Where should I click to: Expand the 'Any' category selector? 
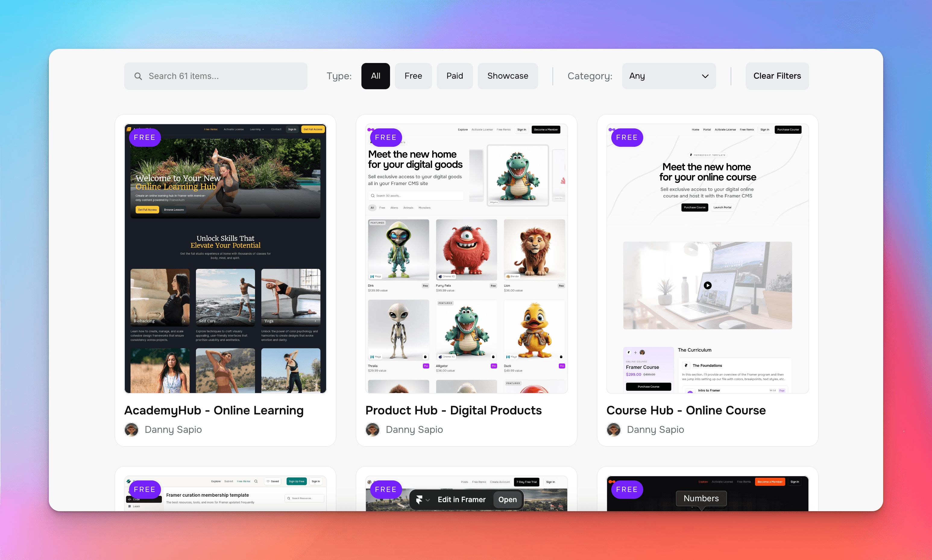[666, 75]
